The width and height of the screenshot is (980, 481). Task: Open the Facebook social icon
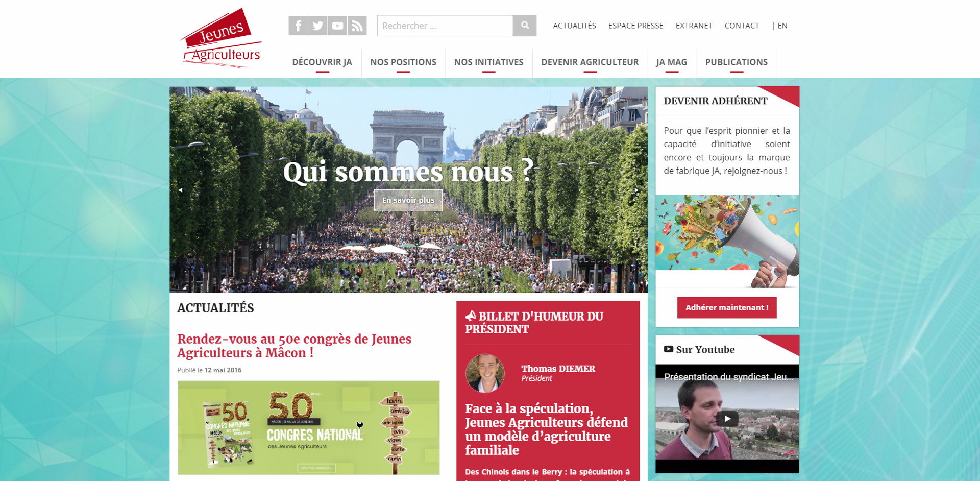(x=298, y=26)
